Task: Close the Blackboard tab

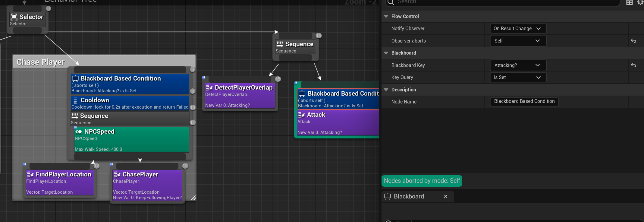Action: (446, 196)
